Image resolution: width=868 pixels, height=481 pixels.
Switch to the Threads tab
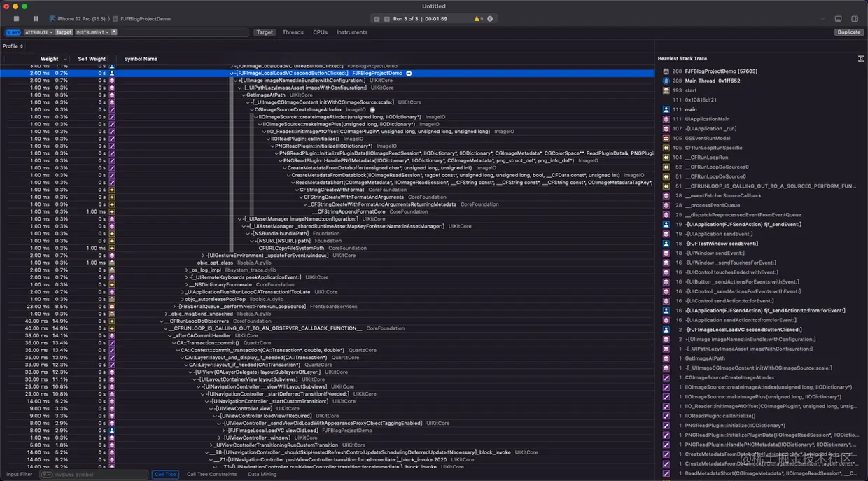coord(293,32)
